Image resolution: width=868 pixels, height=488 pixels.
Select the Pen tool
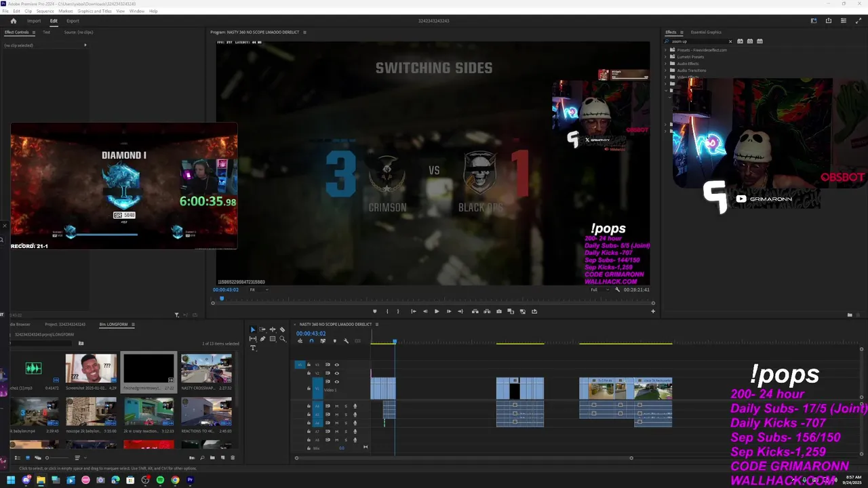[262, 339]
